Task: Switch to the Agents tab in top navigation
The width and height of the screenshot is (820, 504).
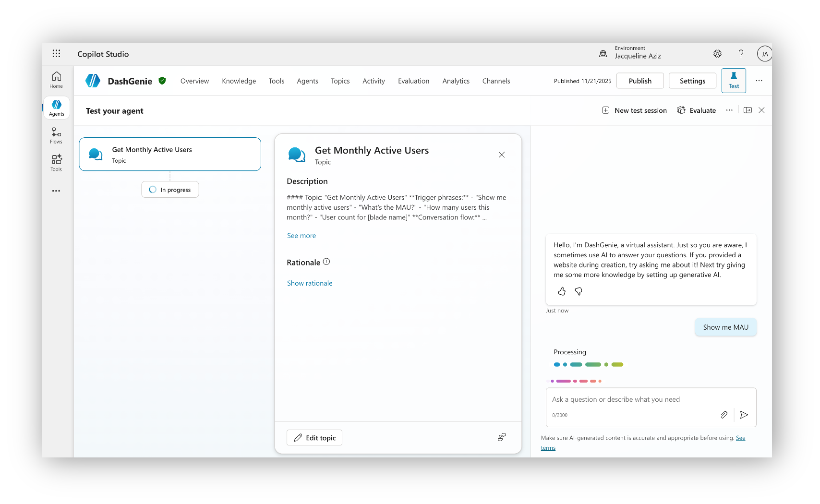Action: pos(307,81)
